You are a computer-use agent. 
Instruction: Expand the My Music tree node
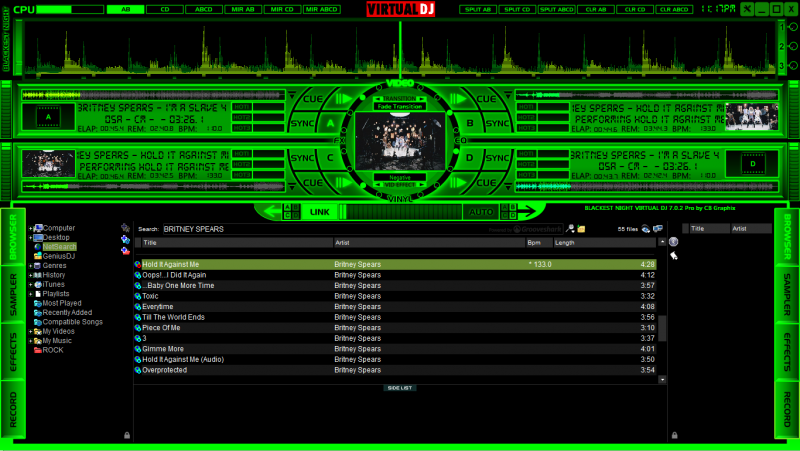pos(31,341)
